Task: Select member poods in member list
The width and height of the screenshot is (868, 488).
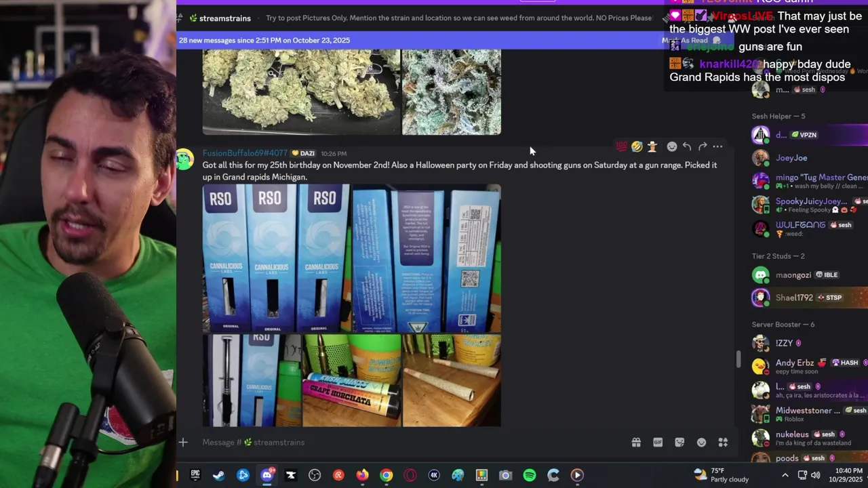Action: pyautogui.click(x=808, y=458)
